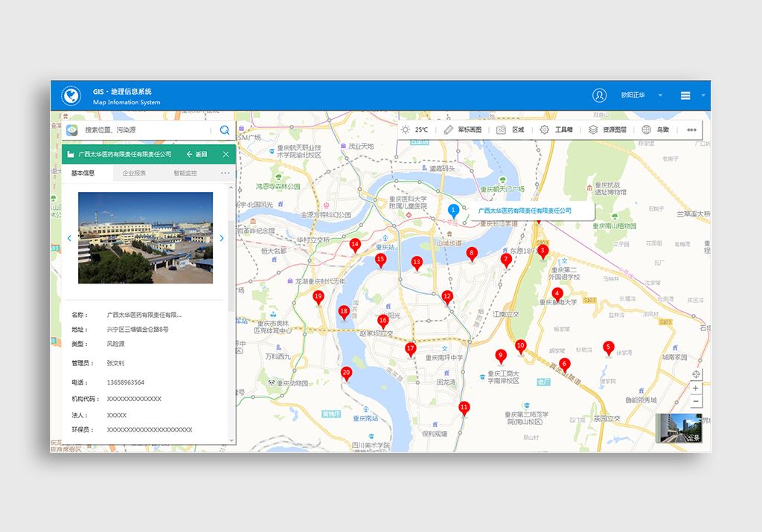Select red map marker 18
This screenshot has height=532, width=762.
(344, 312)
